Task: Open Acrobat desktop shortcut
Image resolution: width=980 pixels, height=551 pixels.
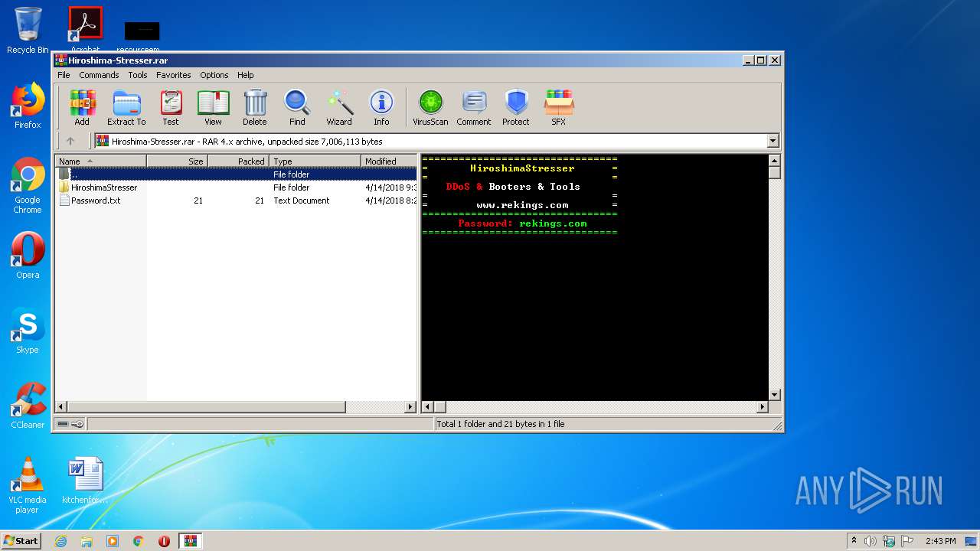Action: pyautogui.click(x=85, y=29)
